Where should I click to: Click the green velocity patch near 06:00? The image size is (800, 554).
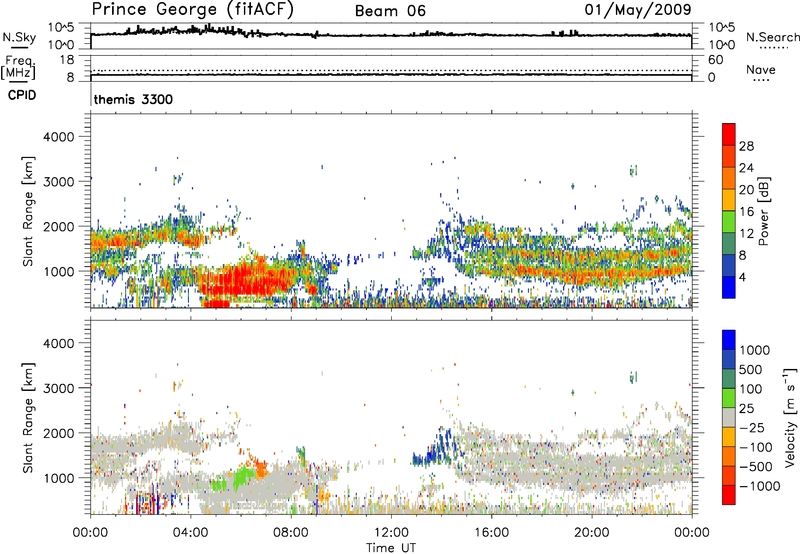(x=242, y=478)
